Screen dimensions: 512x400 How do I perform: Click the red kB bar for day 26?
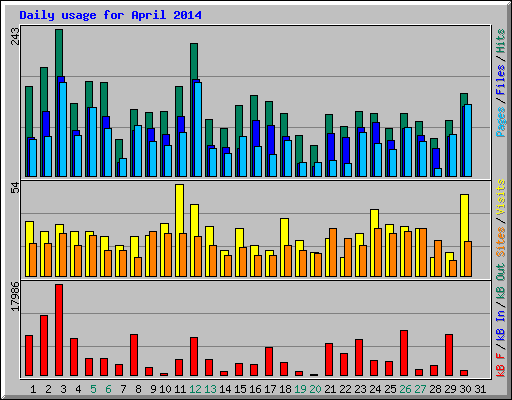point(404,353)
